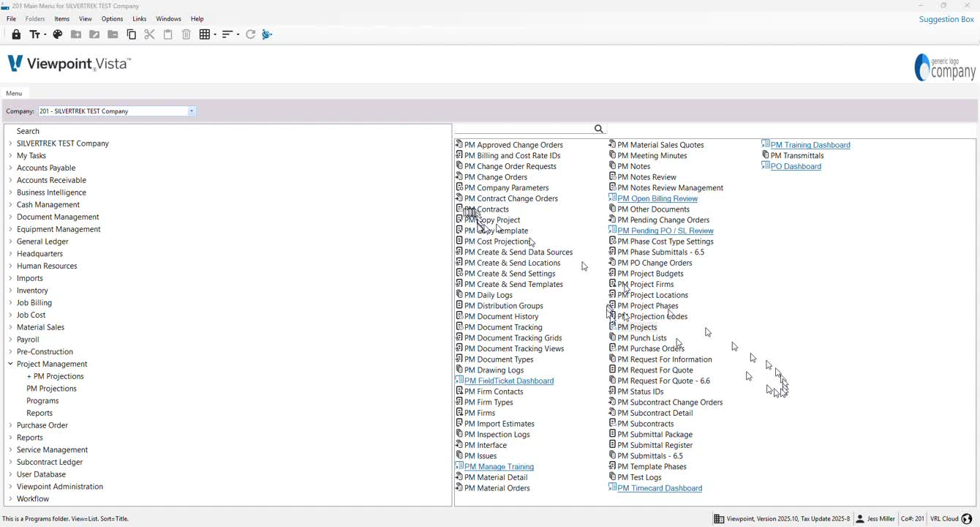
Task: Select the + PM Projections tree item
Action: pos(55,376)
